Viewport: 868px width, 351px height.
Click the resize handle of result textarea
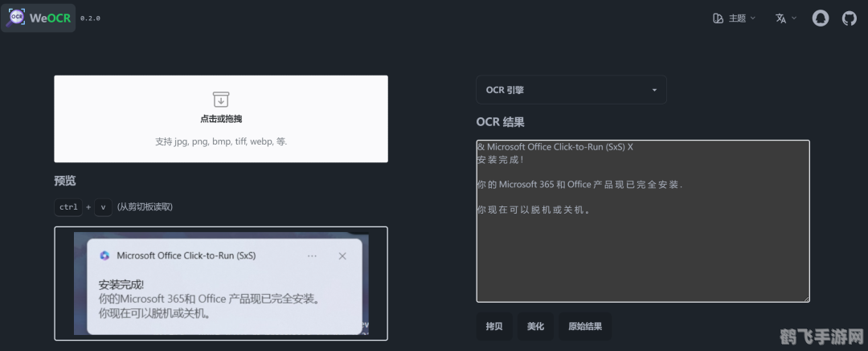[x=807, y=299]
